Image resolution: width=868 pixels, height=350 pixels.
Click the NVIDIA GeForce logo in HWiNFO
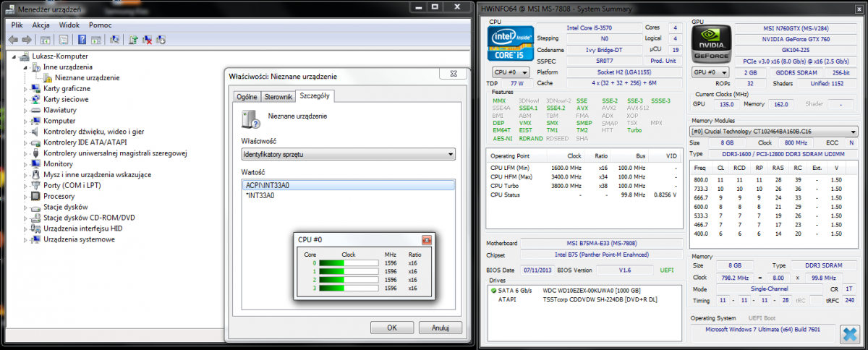coord(712,43)
